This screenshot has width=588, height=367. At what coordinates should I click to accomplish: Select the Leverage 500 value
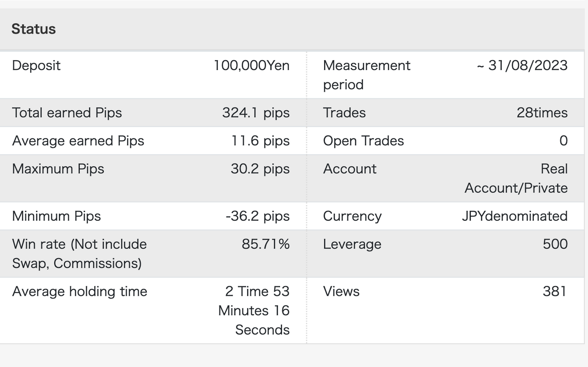(x=555, y=244)
